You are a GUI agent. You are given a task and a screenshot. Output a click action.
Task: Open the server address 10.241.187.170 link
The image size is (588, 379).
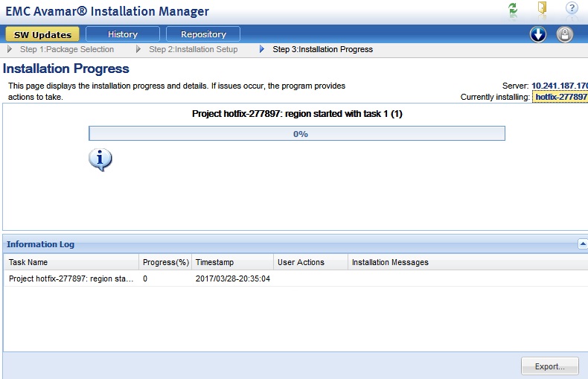click(x=560, y=86)
